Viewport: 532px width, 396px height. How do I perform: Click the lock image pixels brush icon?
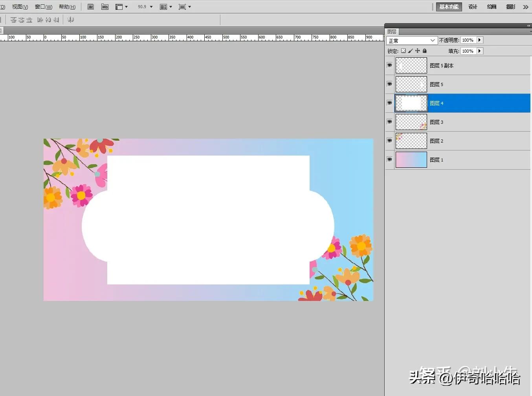click(x=410, y=51)
